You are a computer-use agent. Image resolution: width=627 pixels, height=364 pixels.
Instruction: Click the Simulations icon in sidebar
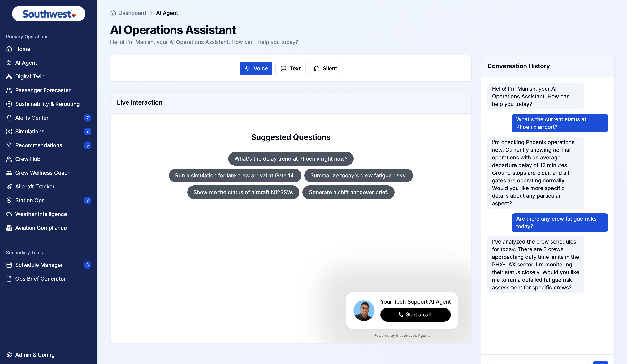tap(9, 132)
